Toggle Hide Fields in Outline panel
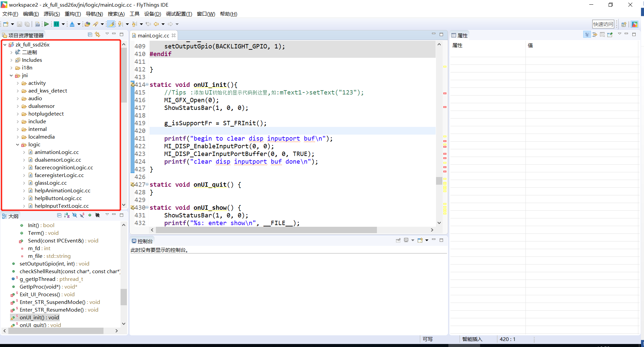The width and height of the screenshot is (644, 347). click(x=74, y=215)
